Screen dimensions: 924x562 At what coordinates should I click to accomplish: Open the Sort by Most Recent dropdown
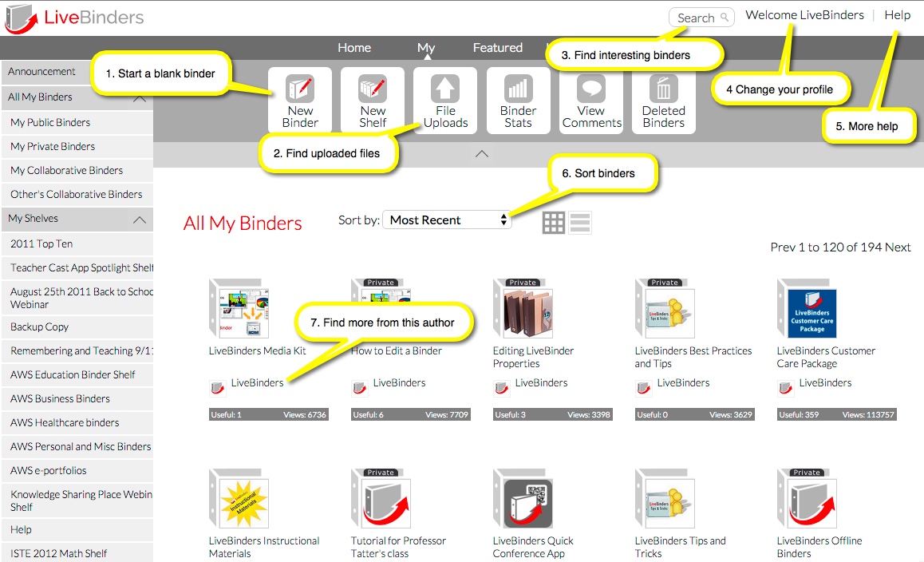(447, 220)
